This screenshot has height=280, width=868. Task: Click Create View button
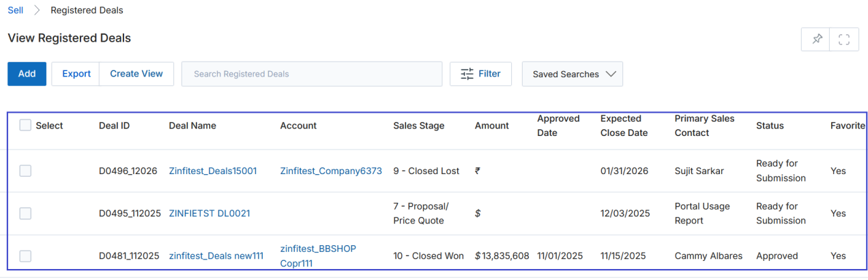point(136,74)
